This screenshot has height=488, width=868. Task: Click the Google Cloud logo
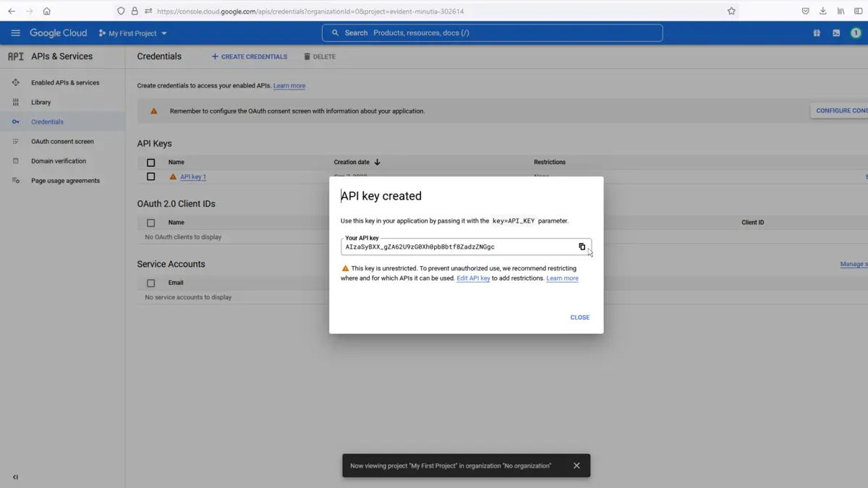coord(58,33)
